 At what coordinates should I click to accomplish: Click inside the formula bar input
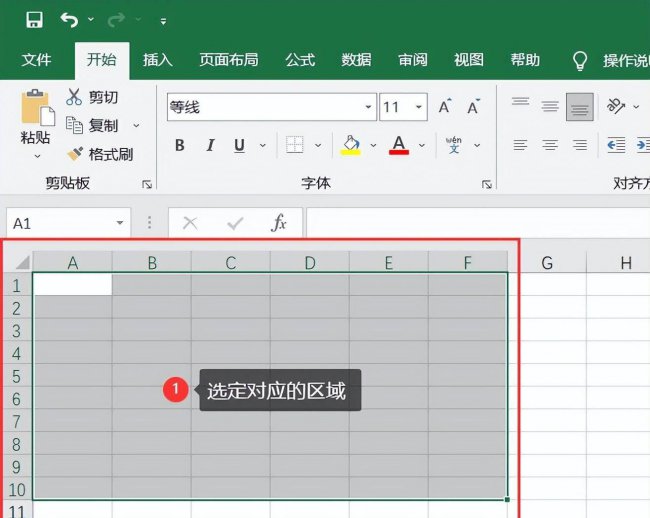478,223
